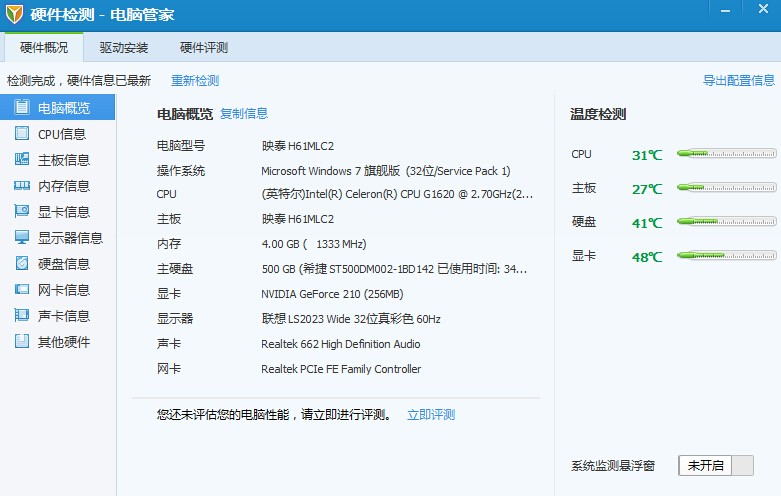This screenshot has height=496, width=781.
Task: Click the 27℃ motherboard temperature value
Action: pos(647,189)
